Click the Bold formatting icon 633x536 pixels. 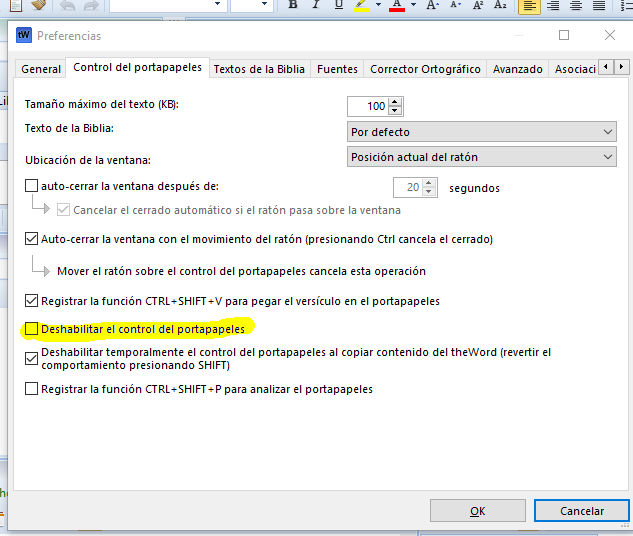tap(293, 5)
